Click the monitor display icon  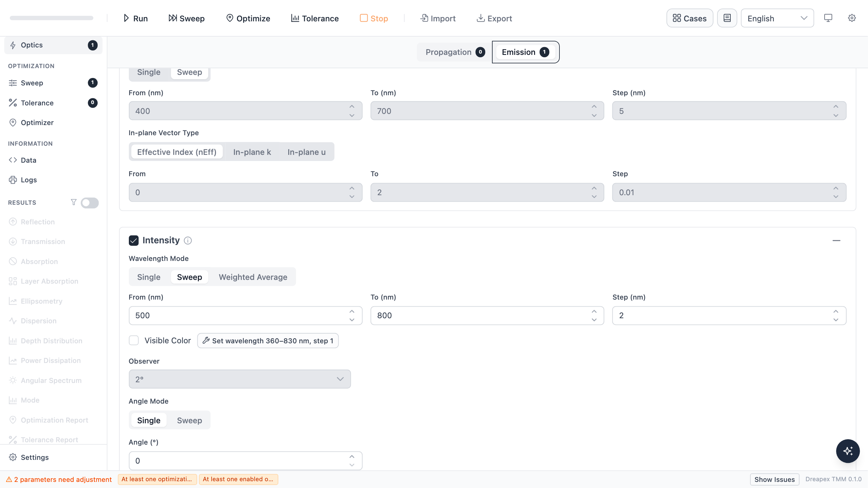pos(828,18)
